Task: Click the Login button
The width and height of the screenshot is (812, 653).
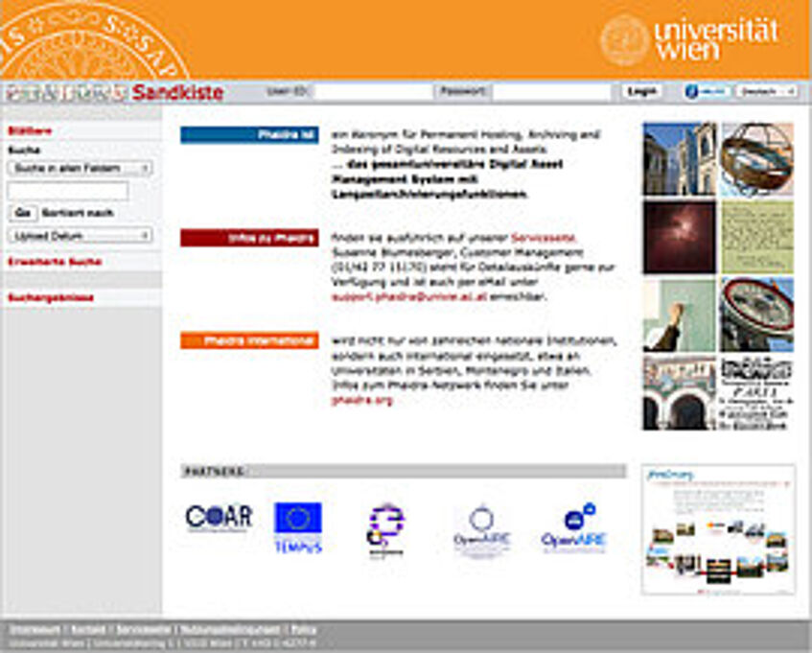Action: click(x=641, y=92)
